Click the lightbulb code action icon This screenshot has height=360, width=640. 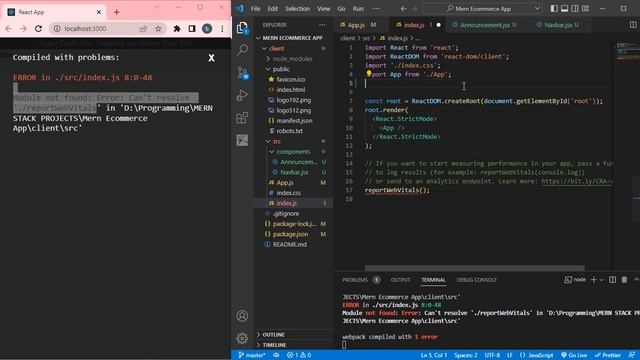(369, 74)
